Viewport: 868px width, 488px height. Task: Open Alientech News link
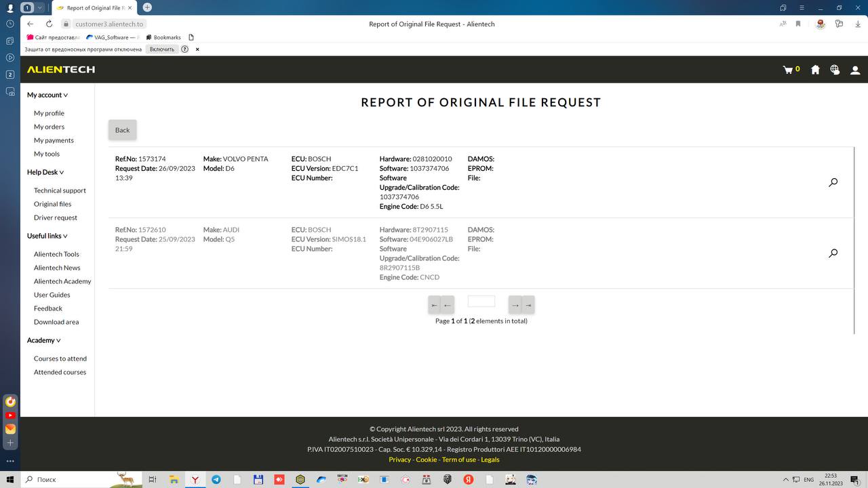tap(57, 268)
